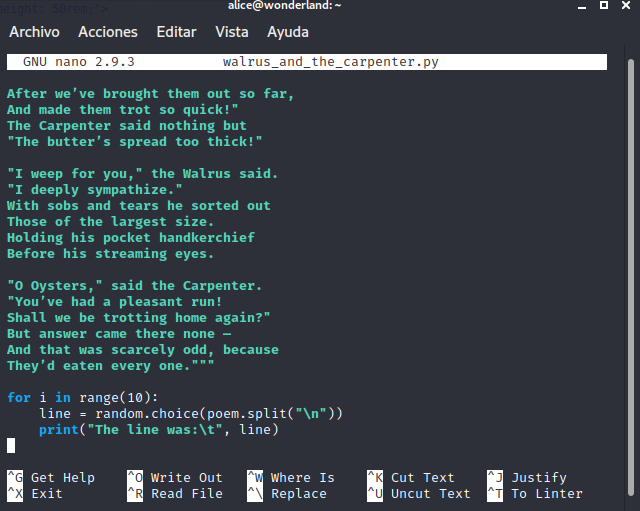Click the Justify shortcut label
This screenshot has width=640, height=511.
click(538, 478)
